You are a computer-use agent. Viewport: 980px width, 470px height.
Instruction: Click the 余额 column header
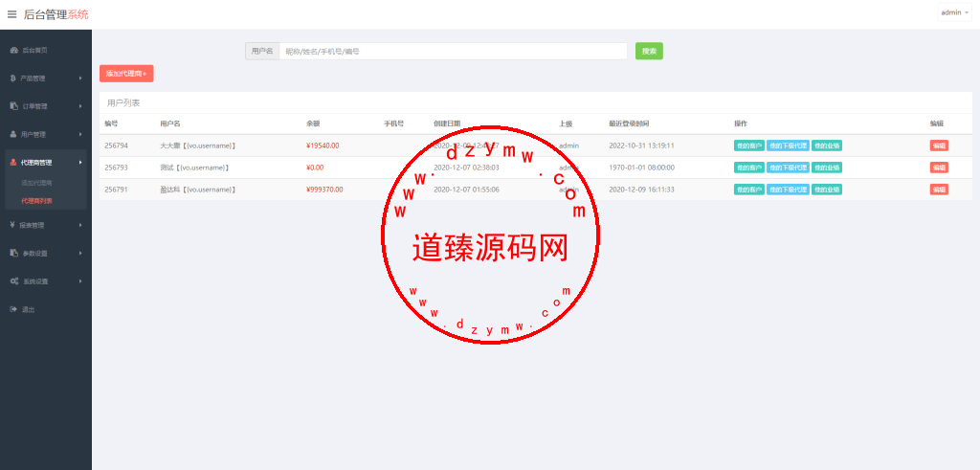click(313, 123)
